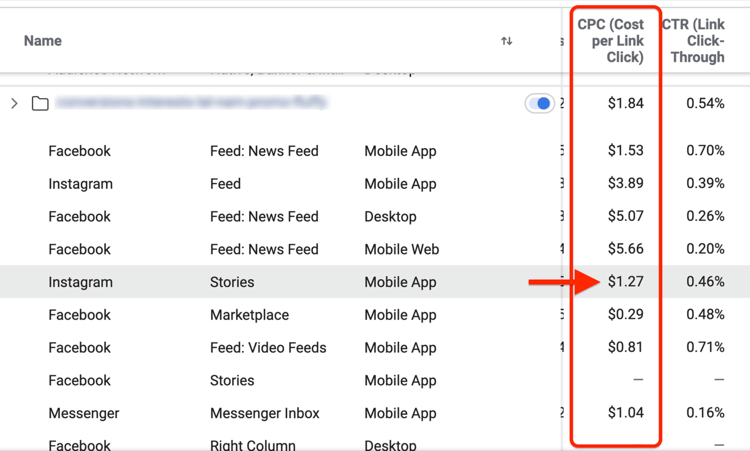Click the 0.20% CTR cell
Screen dimensions: 750x451
point(705,249)
